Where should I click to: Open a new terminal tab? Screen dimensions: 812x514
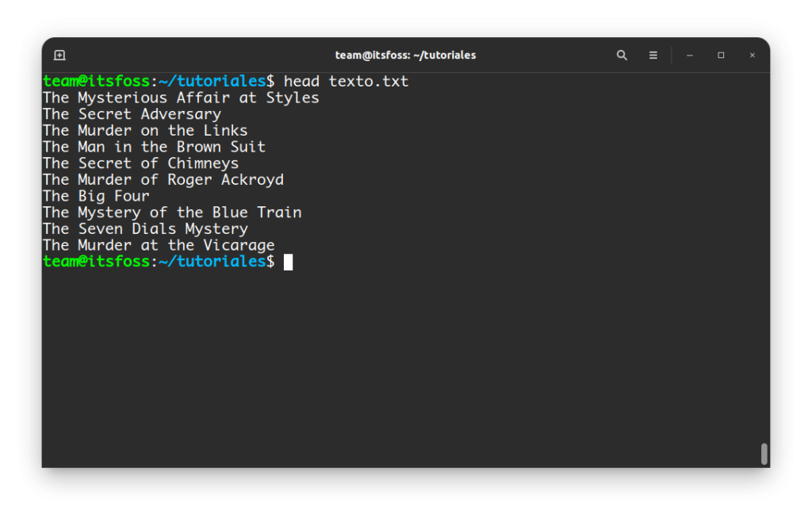click(59, 55)
